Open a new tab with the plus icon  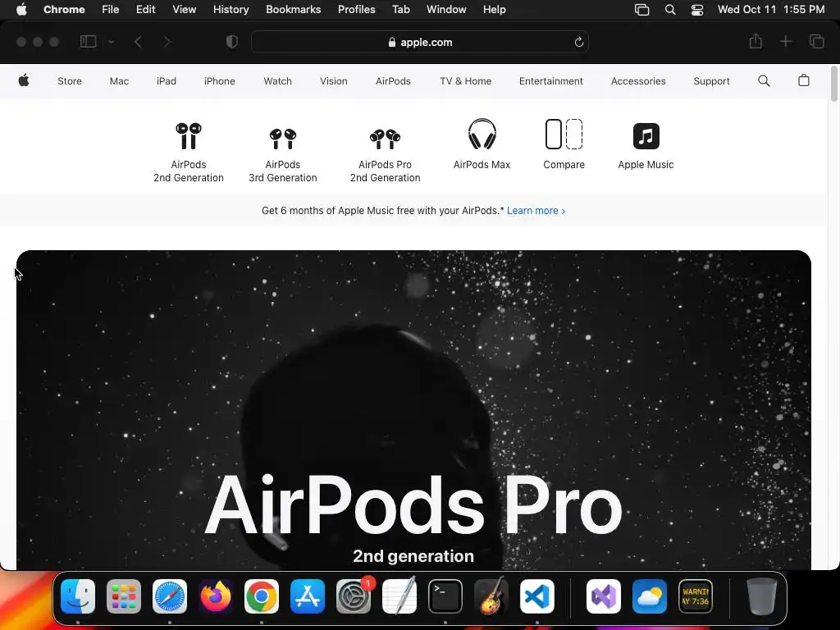[x=785, y=42]
